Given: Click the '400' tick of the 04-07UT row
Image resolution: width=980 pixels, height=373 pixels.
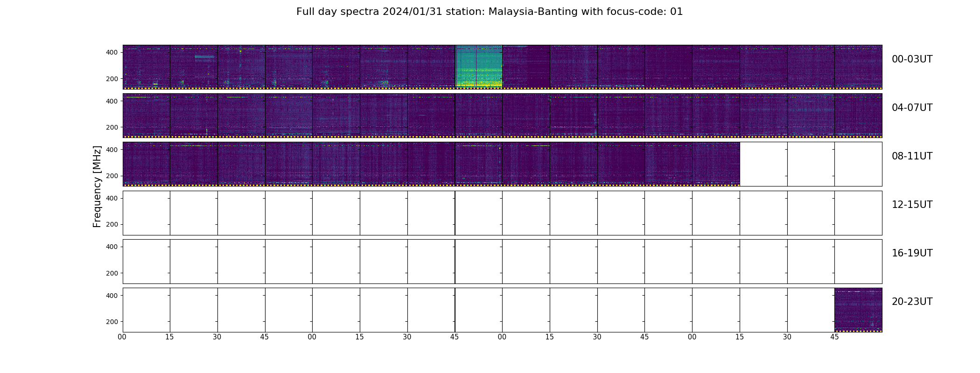Looking at the screenshot, I should [x=112, y=101].
